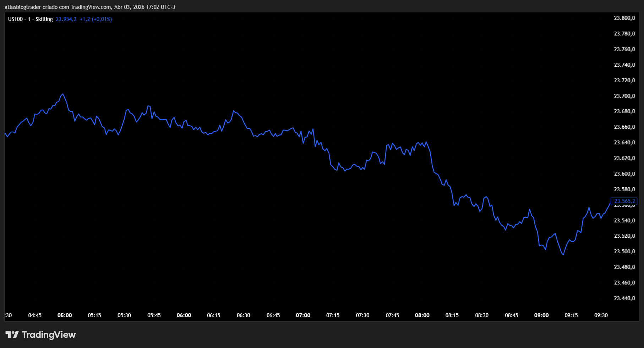Image resolution: width=644 pixels, height=348 pixels.
Task: Select the 07:00 time axis label
Action: [303, 315]
